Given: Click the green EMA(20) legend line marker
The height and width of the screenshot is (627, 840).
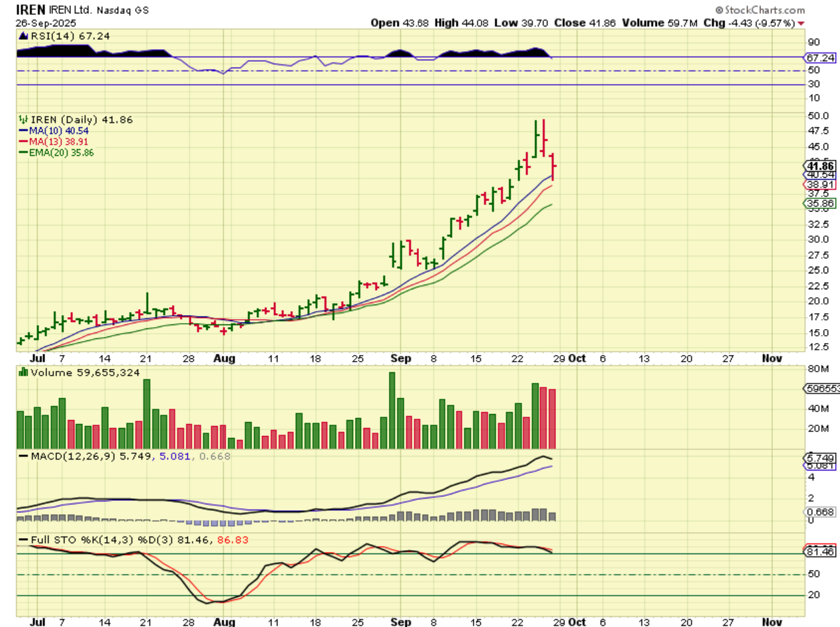Looking at the screenshot, I should click(x=23, y=152).
